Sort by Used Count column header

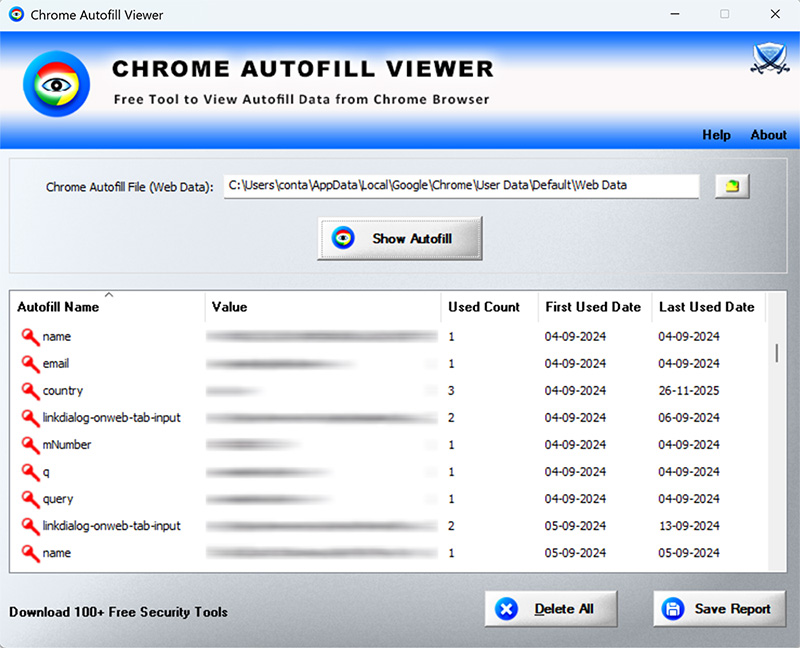point(484,307)
